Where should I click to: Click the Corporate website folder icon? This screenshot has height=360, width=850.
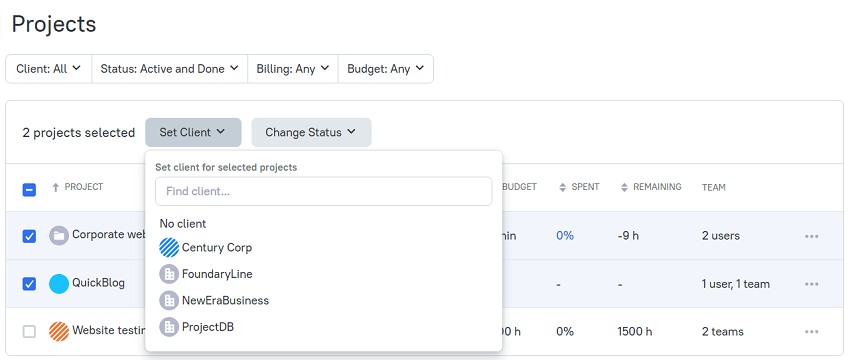tap(59, 236)
